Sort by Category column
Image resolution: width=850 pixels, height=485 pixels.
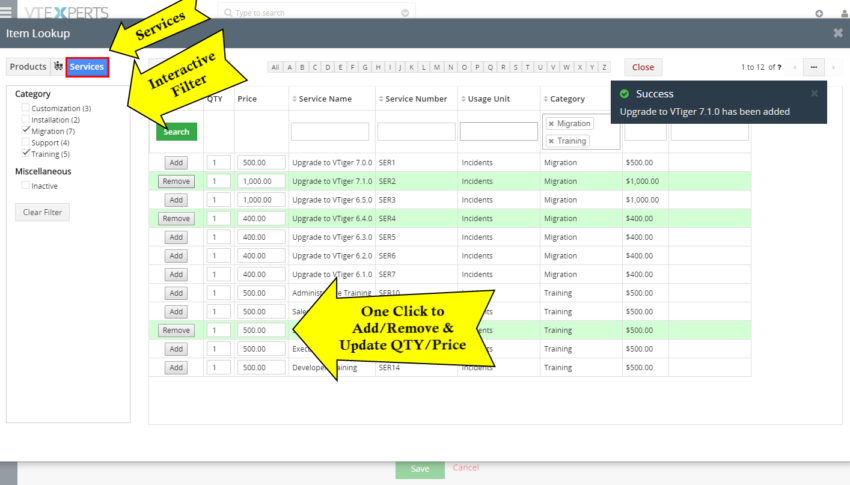[564, 99]
